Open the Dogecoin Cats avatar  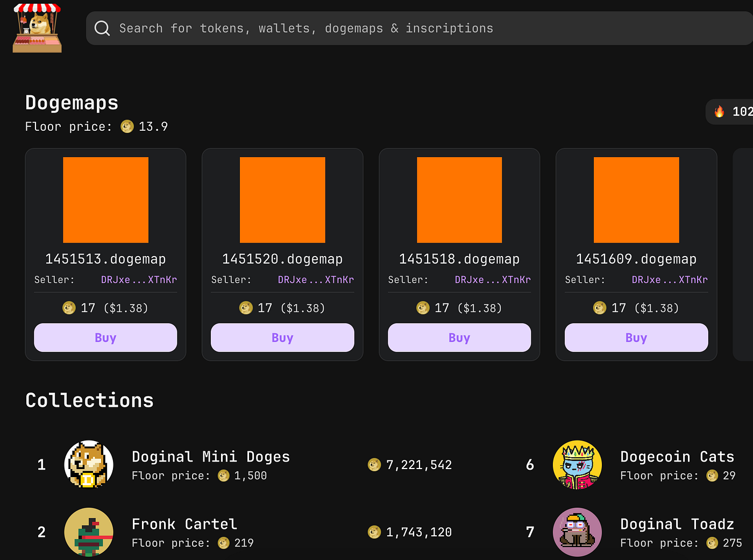tap(577, 465)
